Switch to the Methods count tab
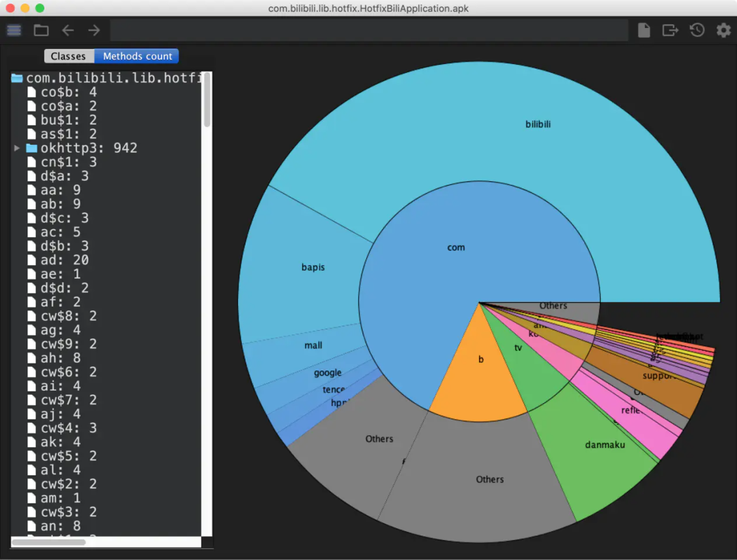This screenshot has height=560, width=737. point(137,56)
